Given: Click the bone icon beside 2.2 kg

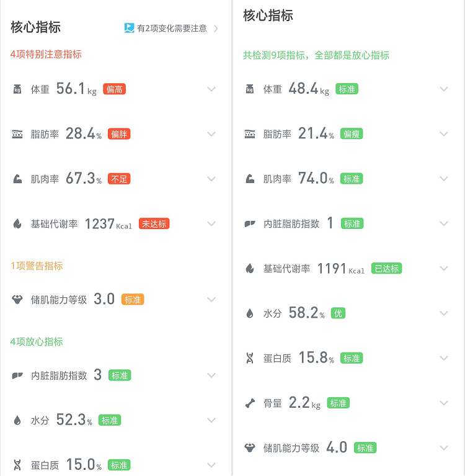Looking at the screenshot, I should click(x=250, y=403).
